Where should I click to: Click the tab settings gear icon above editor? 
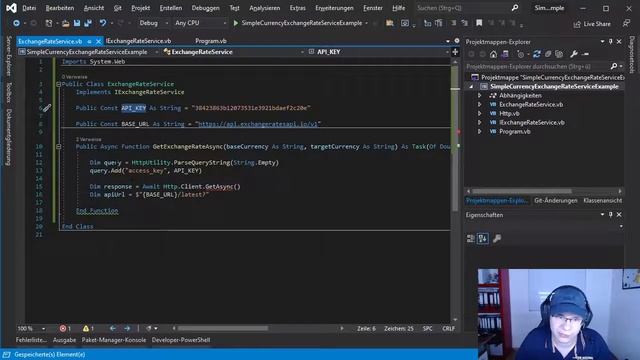[x=457, y=41]
